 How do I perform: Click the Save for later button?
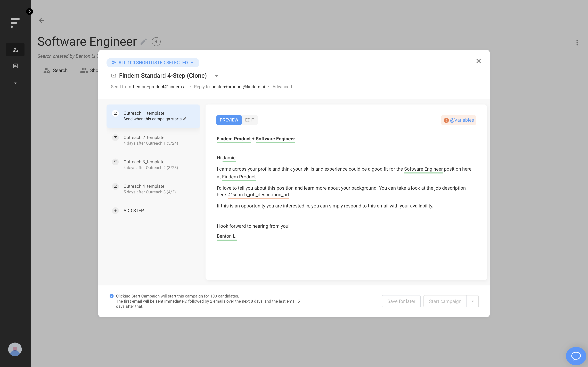click(401, 301)
